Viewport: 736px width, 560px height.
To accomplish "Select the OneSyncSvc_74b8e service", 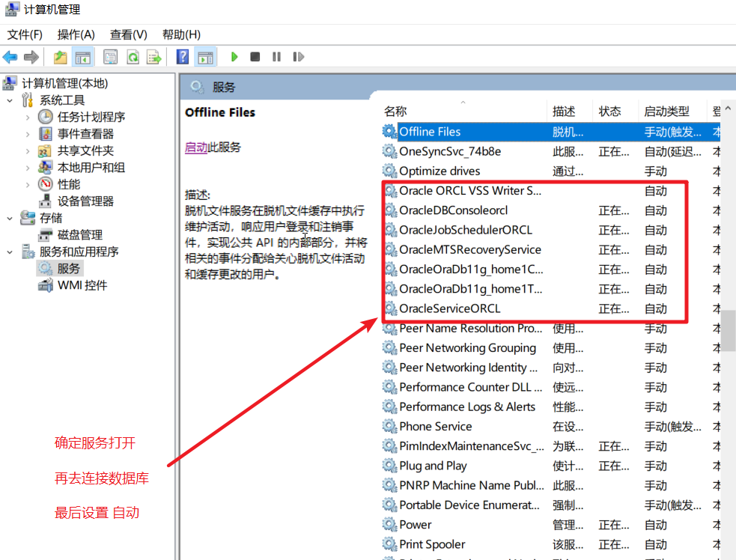I will pyautogui.click(x=551, y=152).
